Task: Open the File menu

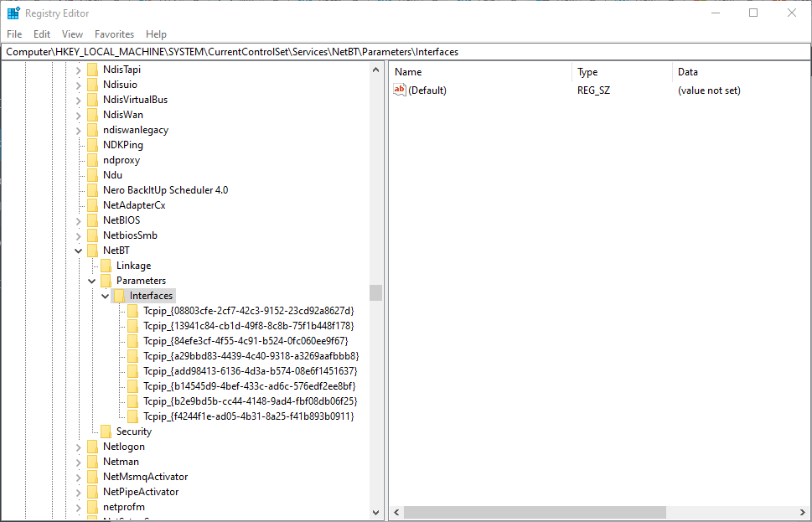Action: click(x=14, y=34)
